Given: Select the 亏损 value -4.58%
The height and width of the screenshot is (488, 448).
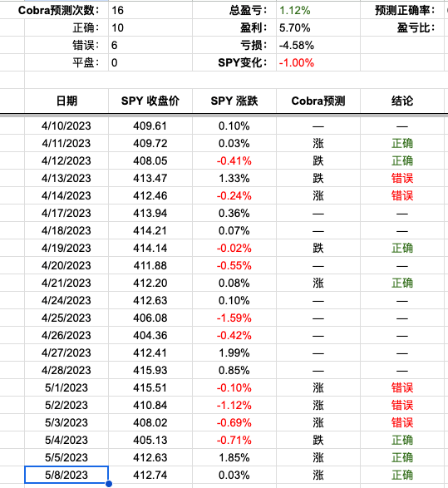Looking at the screenshot, I should point(318,45).
